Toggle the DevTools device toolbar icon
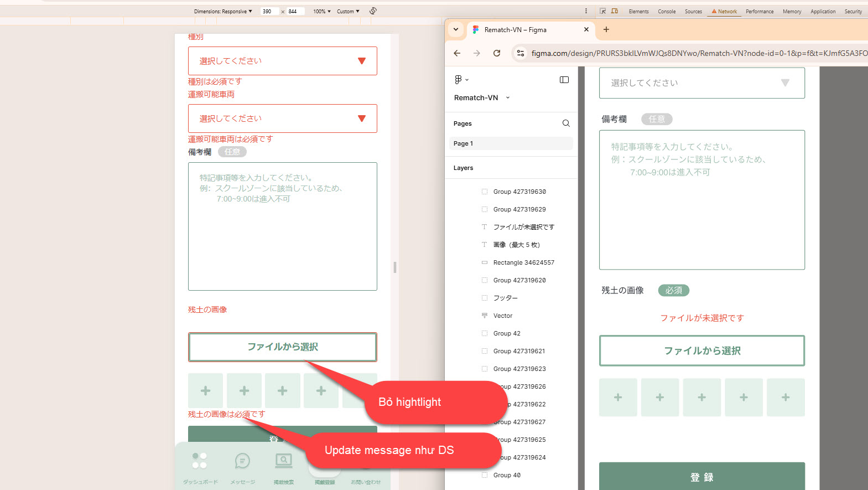 point(615,11)
